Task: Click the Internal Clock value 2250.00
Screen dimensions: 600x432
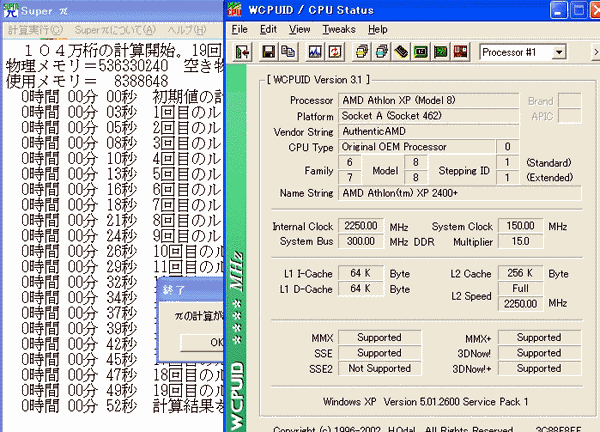Action: (x=361, y=226)
